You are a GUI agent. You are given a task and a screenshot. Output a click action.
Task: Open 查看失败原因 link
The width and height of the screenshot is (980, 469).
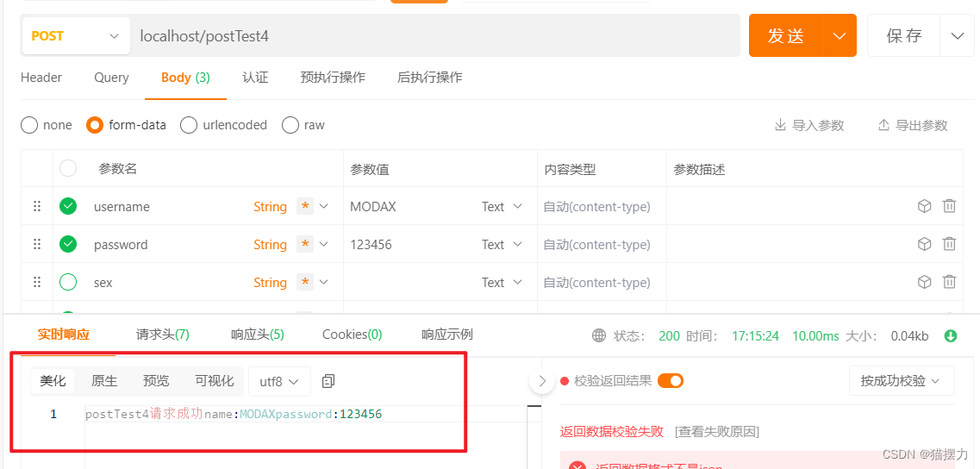click(x=717, y=431)
